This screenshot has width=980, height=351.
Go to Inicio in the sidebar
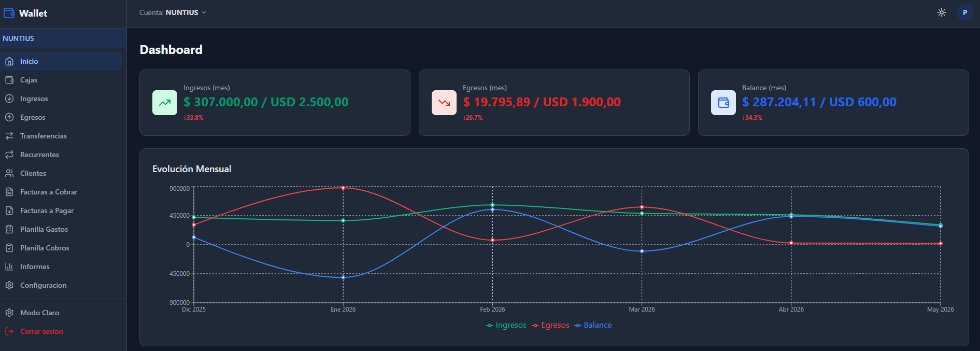tap(61, 61)
